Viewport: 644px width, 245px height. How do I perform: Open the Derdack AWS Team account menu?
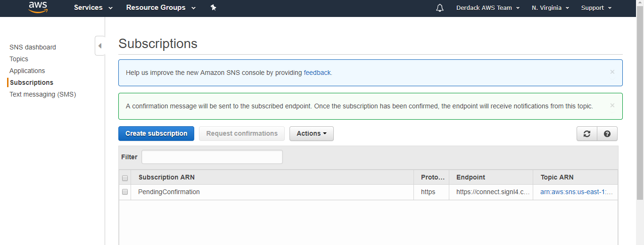click(x=488, y=8)
